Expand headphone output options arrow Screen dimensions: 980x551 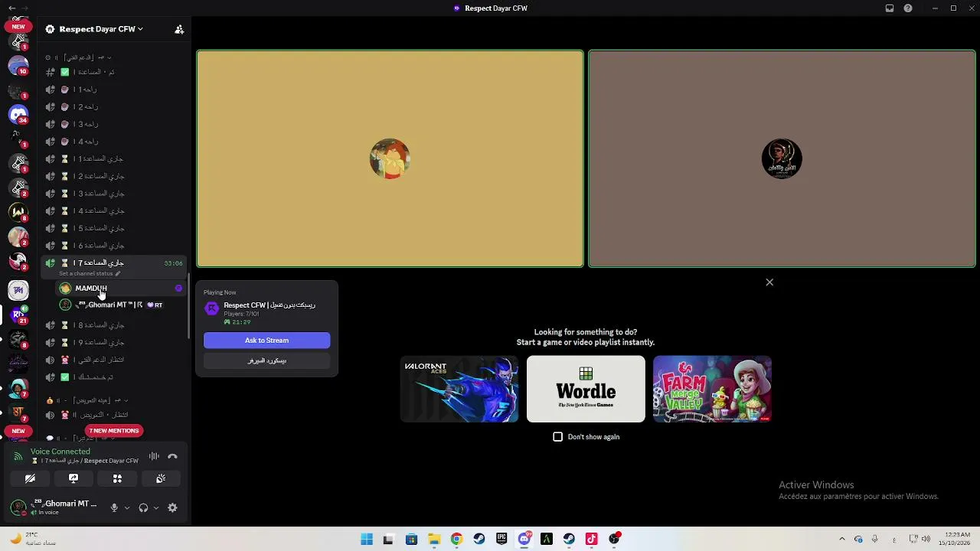coord(156,507)
